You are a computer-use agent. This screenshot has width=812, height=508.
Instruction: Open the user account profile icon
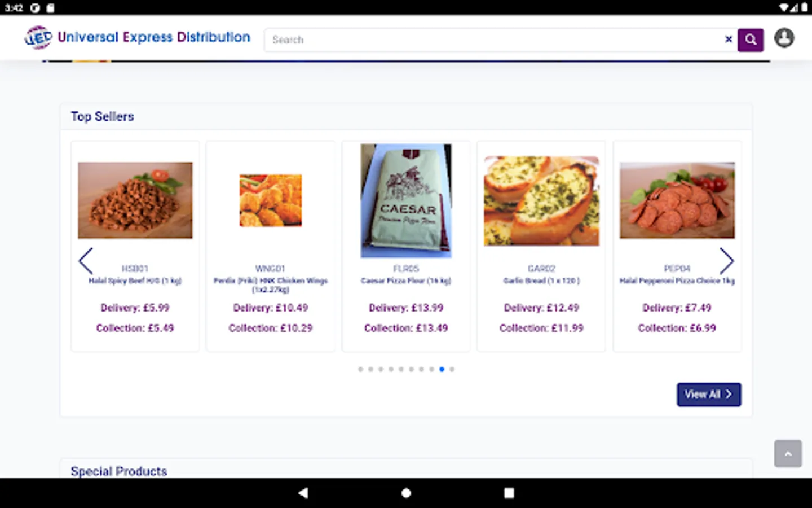[784, 38]
